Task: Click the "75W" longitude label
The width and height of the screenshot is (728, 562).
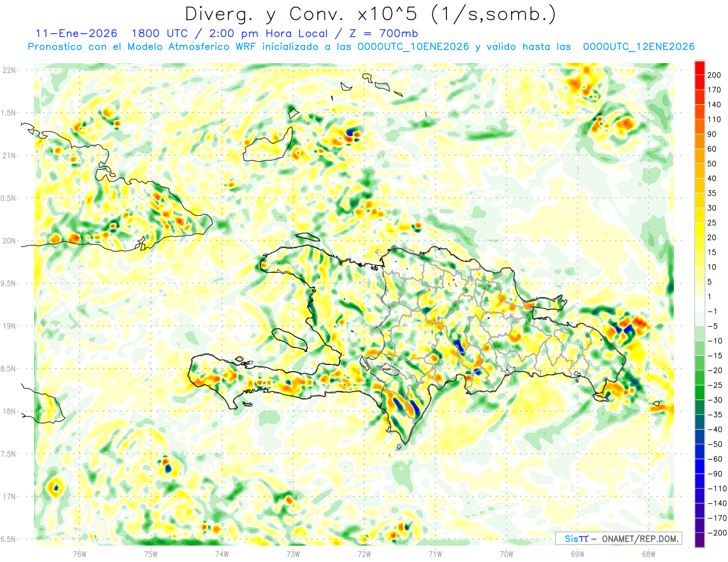Action: (x=151, y=553)
